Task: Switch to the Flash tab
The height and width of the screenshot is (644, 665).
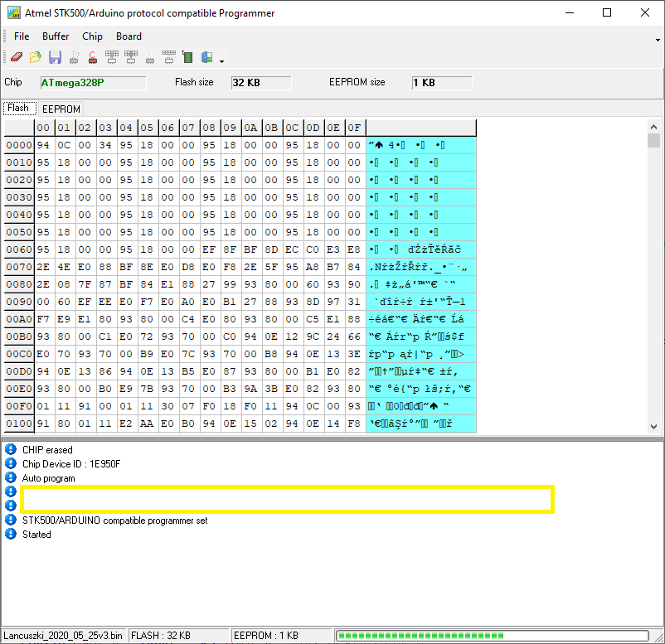Action: pos(18,108)
